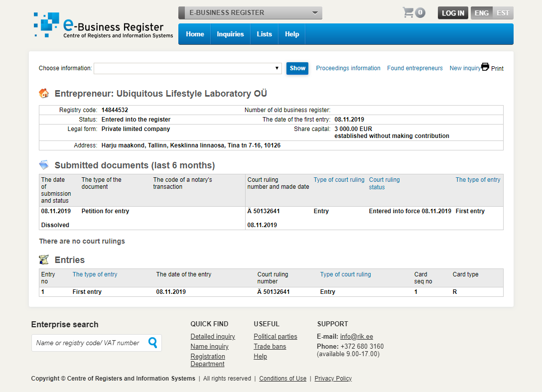Select registry code 14844532 text
Screen dimensions: 542x392
(115, 110)
